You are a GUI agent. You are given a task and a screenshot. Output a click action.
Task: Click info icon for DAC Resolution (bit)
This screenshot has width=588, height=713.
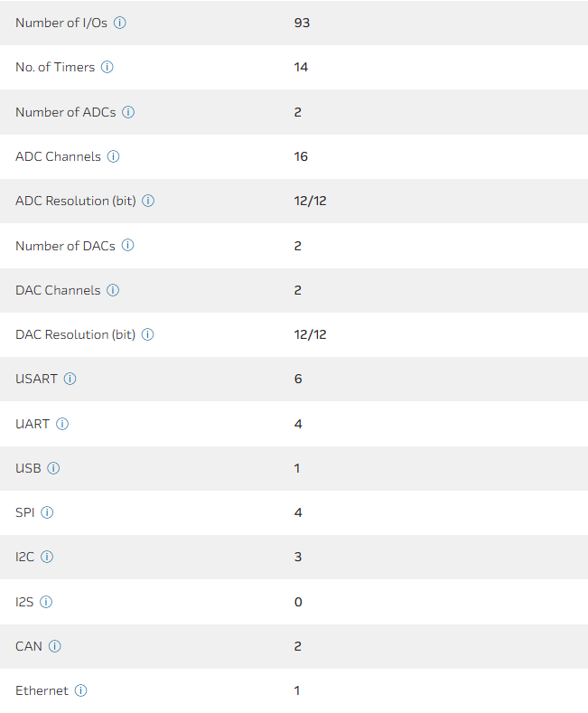point(147,334)
